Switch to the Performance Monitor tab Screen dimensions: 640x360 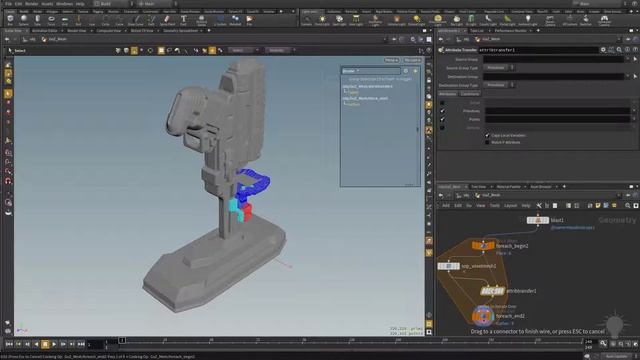(x=510, y=31)
